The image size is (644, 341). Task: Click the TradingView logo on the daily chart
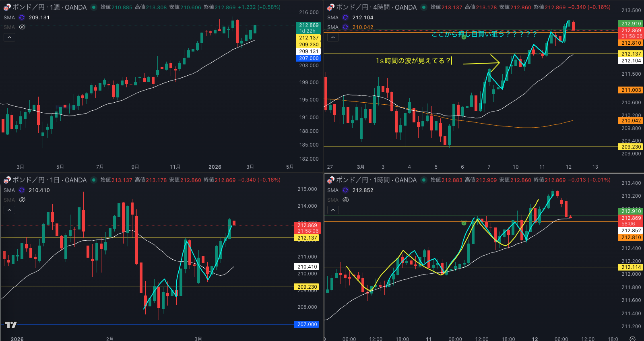11,324
